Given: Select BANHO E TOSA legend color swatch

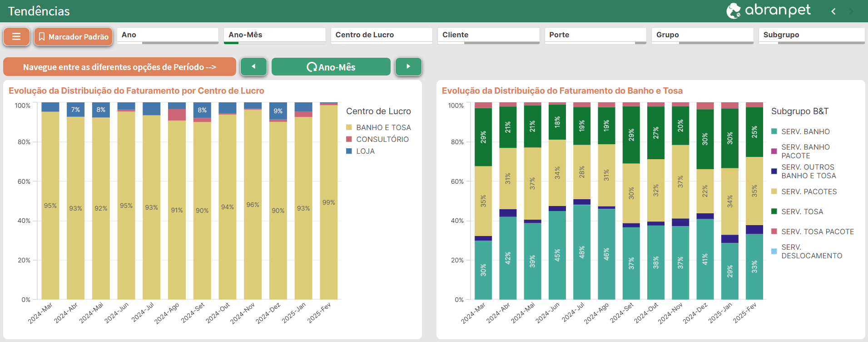Looking at the screenshot, I should pyautogui.click(x=349, y=127).
